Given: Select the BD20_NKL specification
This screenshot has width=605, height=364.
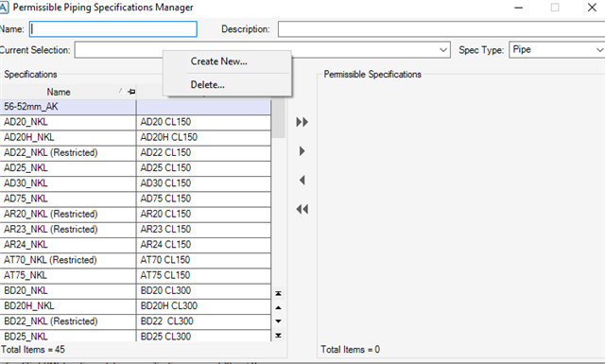Looking at the screenshot, I should [x=67, y=290].
